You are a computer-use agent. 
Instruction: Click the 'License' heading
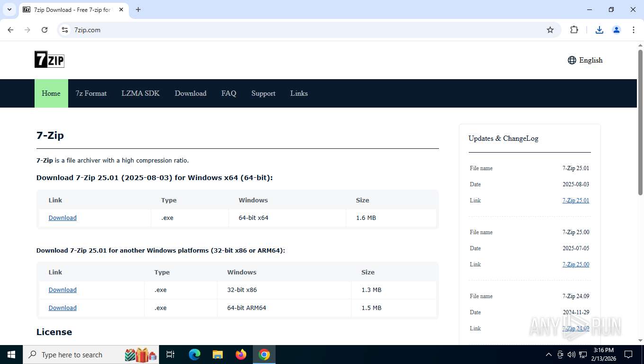[x=54, y=332]
